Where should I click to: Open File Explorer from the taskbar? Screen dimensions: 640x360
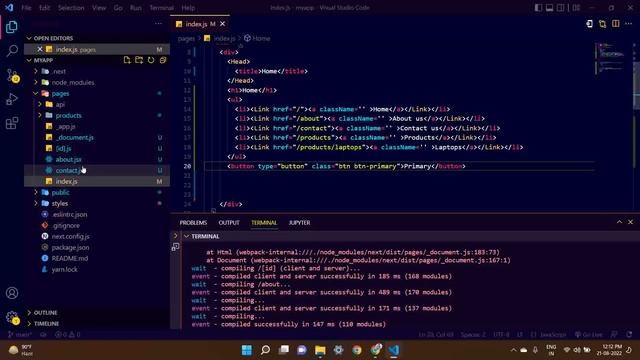320,350
